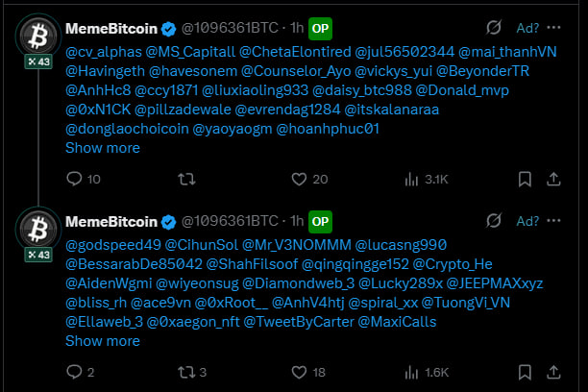Open Grok explain icon on first tweet
Viewport: 588px width, 392px height.
pos(494,28)
